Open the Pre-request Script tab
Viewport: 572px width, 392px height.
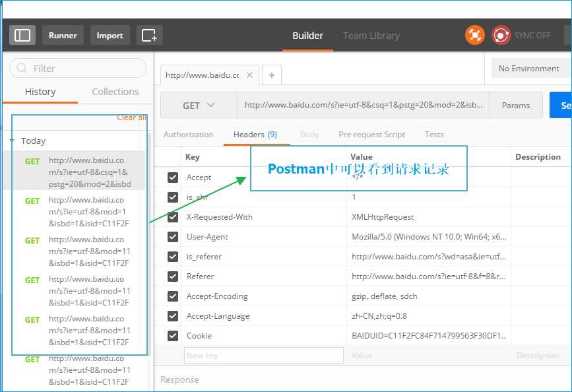[x=371, y=135]
